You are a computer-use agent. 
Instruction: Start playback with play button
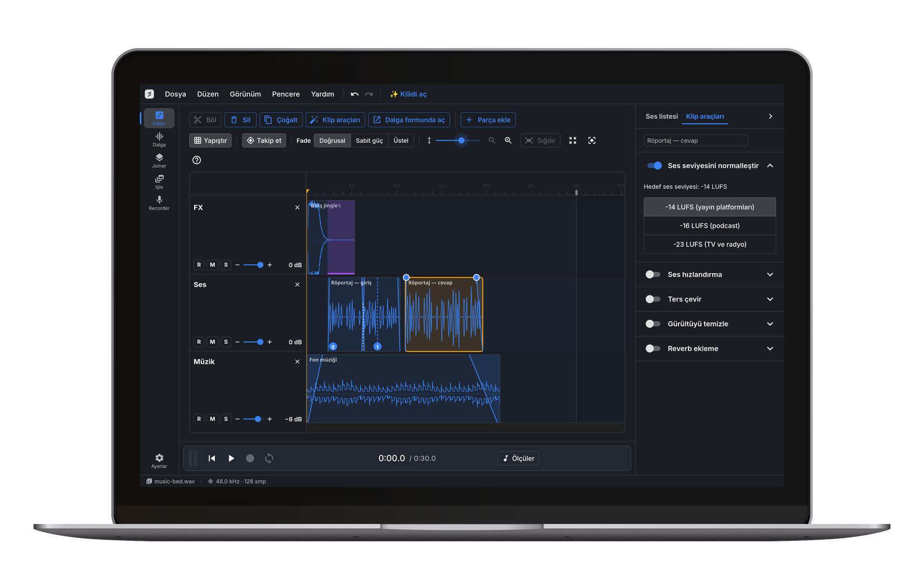click(x=231, y=458)
